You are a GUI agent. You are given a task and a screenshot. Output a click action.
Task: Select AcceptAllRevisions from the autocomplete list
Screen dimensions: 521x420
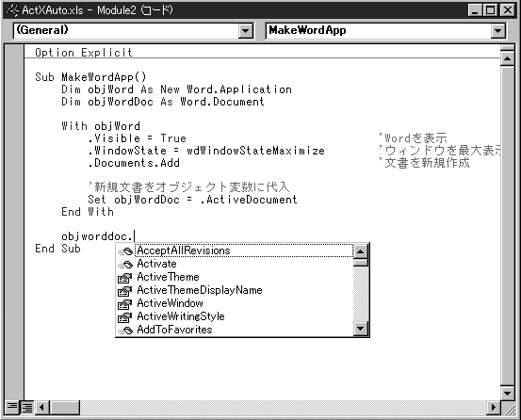point(184,250)
